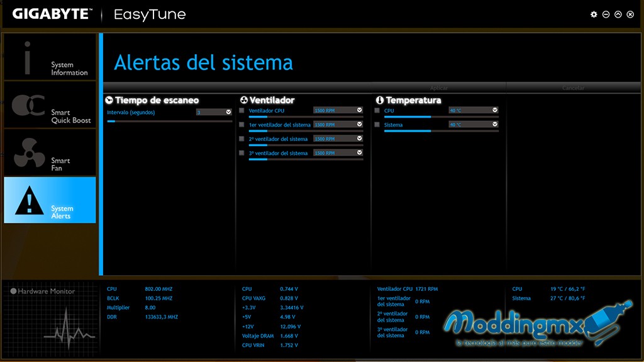
Task: Click the Voltaje DRAM 1.668 V reading
Action: click(x=270, y=336)
